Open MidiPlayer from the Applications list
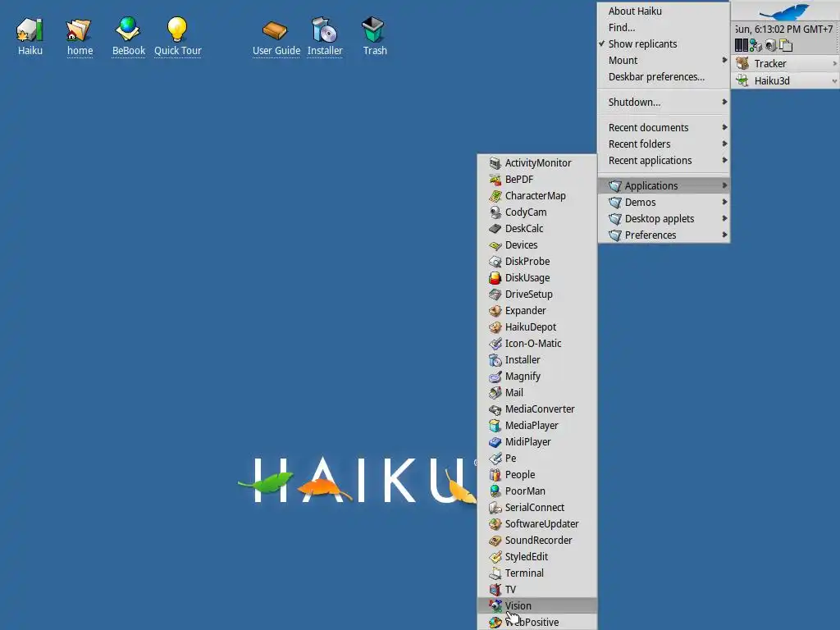Screen dimensions: 840x630 click(x=537, y=442)
